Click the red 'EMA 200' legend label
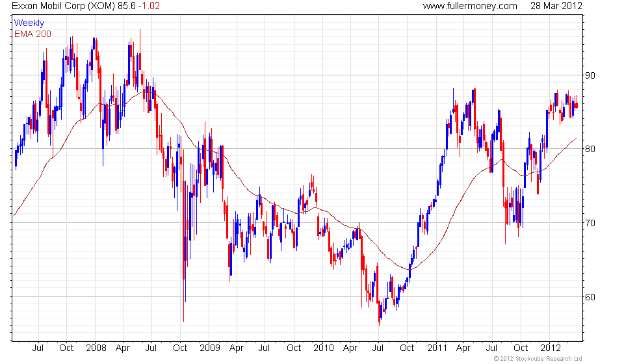Screen dimensions: 637x364 [33, 34]
